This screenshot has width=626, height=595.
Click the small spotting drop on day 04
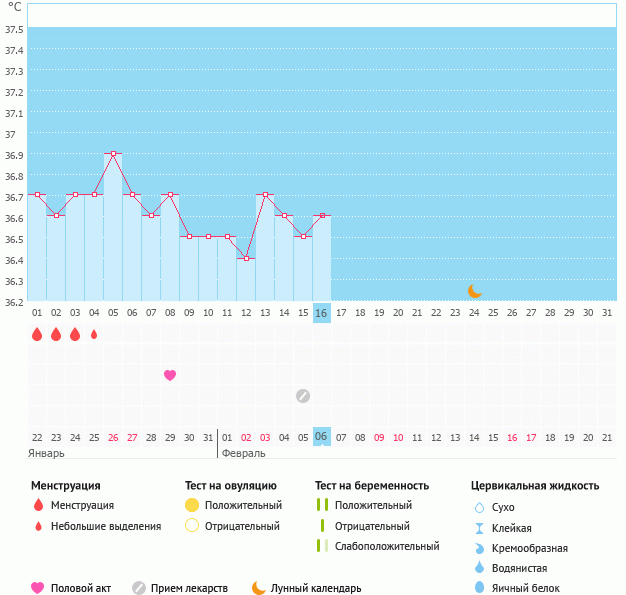[94, 334]
